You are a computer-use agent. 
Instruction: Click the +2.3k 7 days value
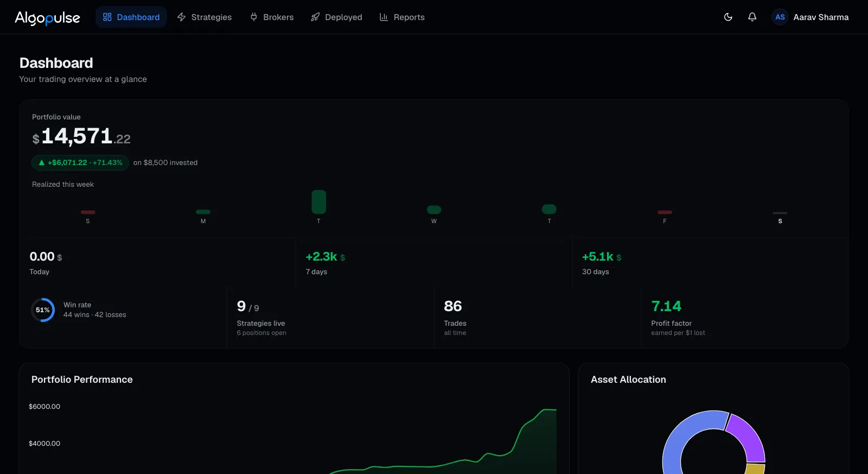[x=325, y=257]
